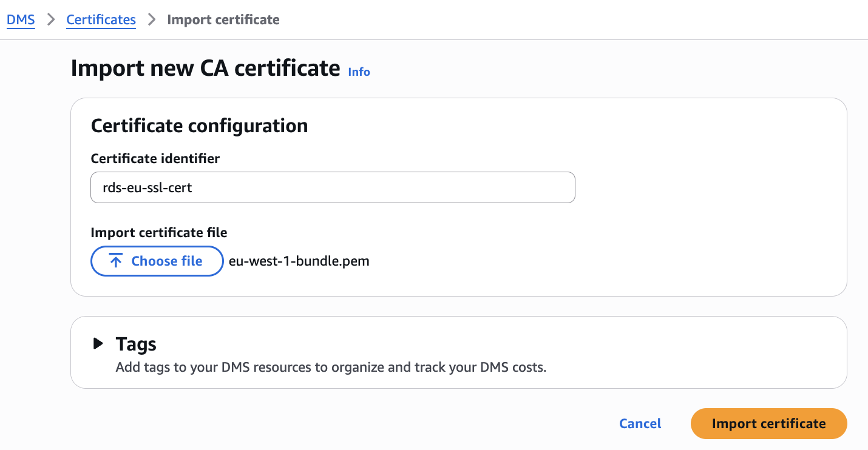The width and height of the screenshot is (868, 450).
Task: Click the rds-eu-ssl-cert value text
Action: [147, 187]
